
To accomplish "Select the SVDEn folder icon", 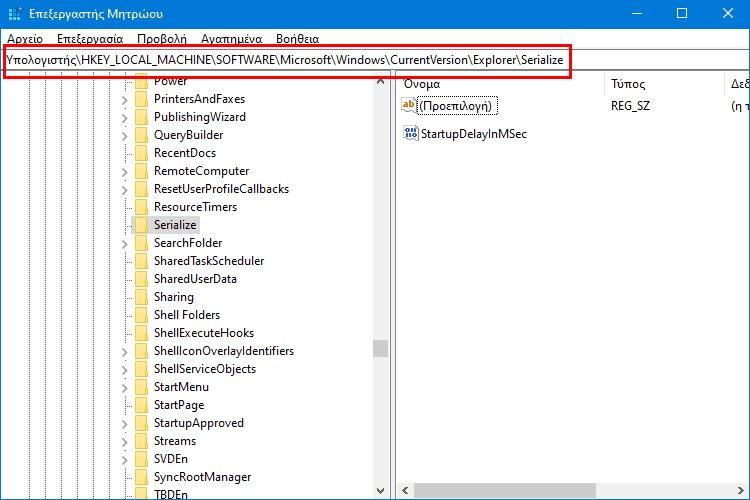I will pyautogui.click(x=141, y=459).
